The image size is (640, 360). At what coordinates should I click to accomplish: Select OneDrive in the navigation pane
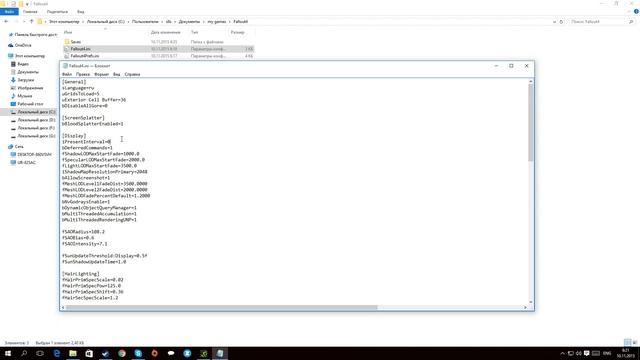(23, 45)
